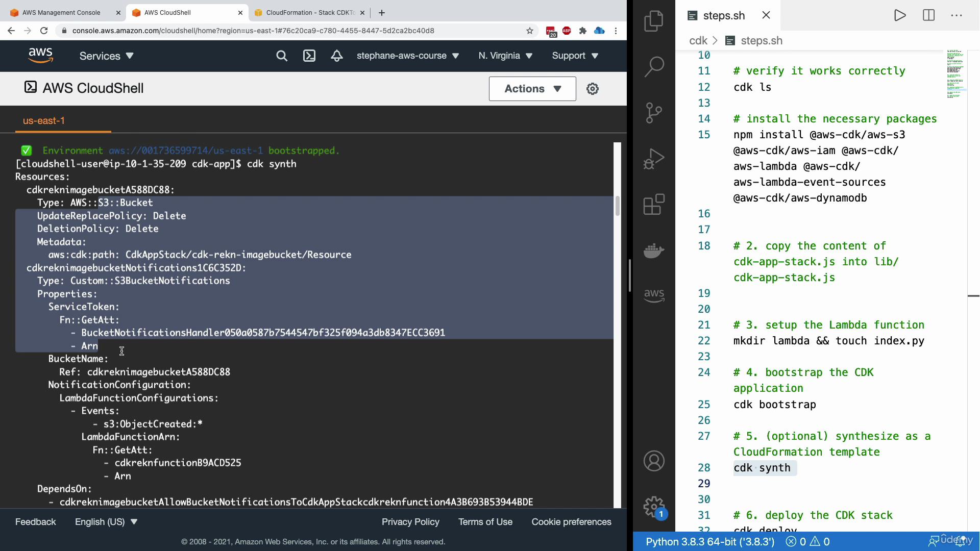Open Manage gear in VS Code
This screenshot has width=980, height=551.
pos(654,507)
